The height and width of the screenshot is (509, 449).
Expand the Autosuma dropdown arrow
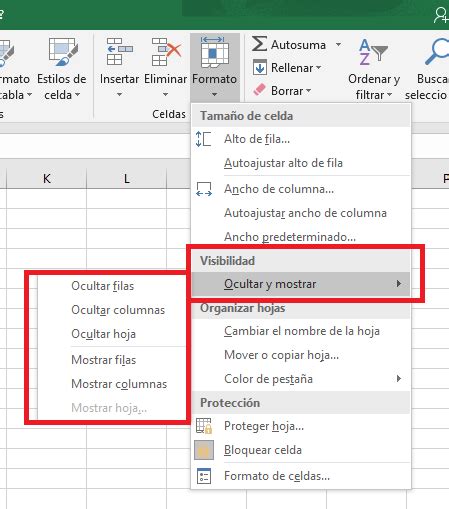pos(338,44)
